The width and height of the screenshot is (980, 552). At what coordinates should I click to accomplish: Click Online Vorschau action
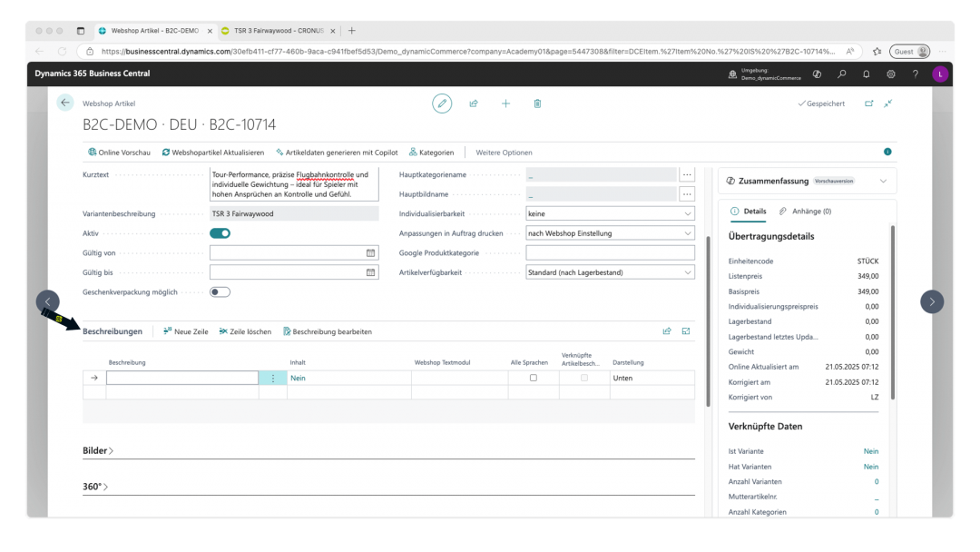pyautogui.click(x=119, y=153)
